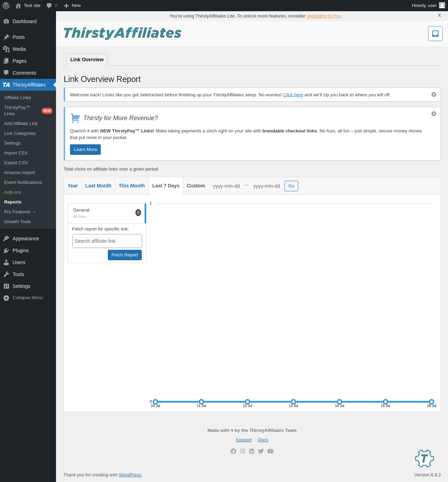The width and height of the screenshot is (448, 482).
Task: Open the WordPress logo menu
Action: [x=6, y=6]
